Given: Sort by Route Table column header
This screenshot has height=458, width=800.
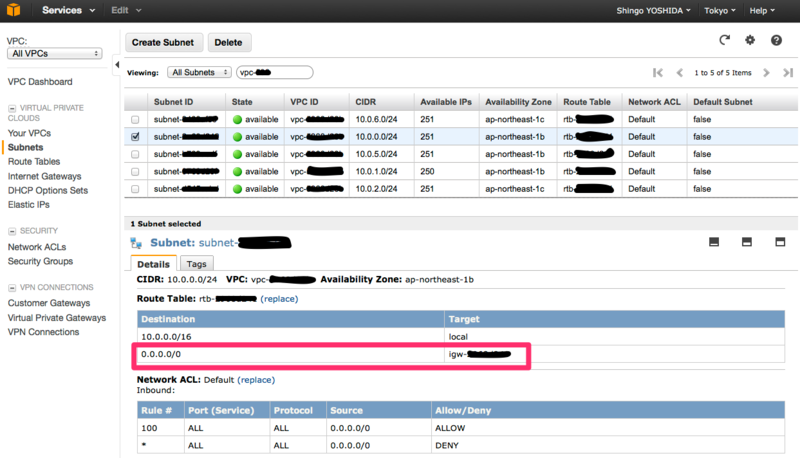Looking at the screenshot, I should [587, 102].
